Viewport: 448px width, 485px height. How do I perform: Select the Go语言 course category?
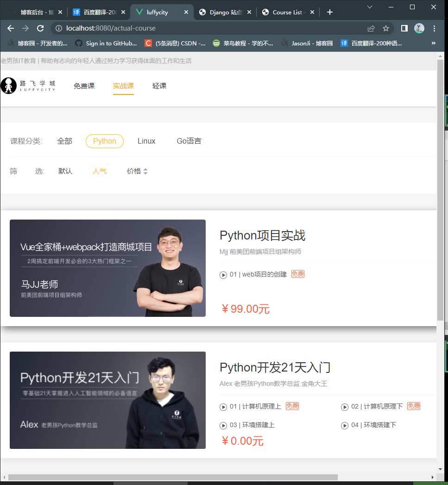point(189,141)
